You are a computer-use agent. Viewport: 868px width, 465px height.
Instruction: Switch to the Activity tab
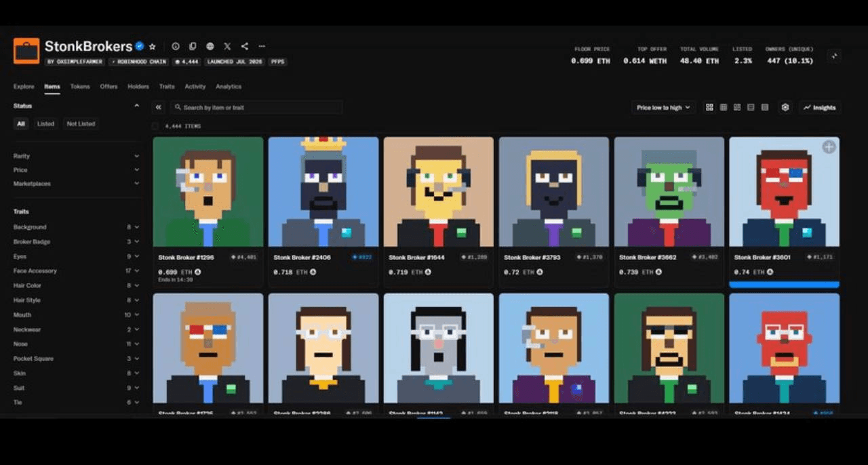pyautogui.click(x=195, y=87)
